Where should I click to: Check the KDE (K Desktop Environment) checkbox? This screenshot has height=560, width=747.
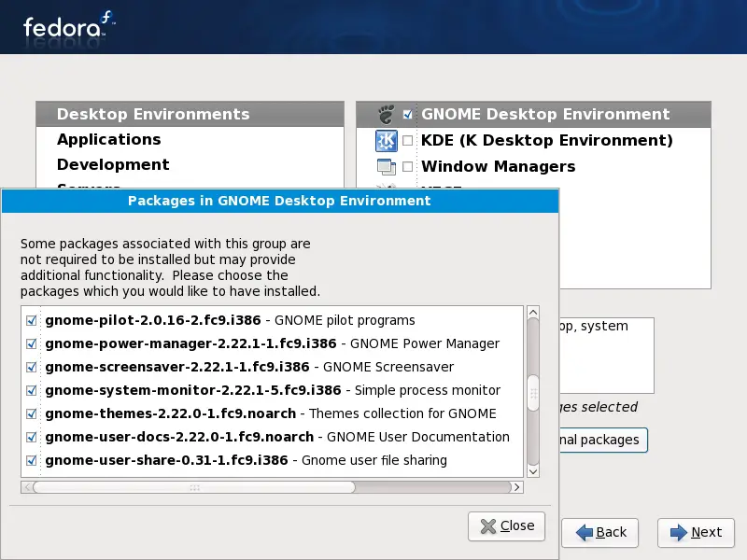tap(407, 141)
